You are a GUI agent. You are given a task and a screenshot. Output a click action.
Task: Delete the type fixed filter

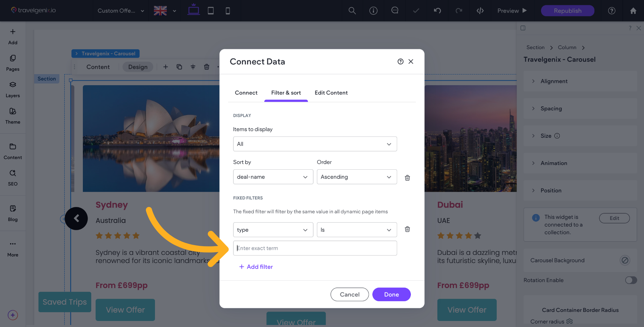(x=407, y=229)
